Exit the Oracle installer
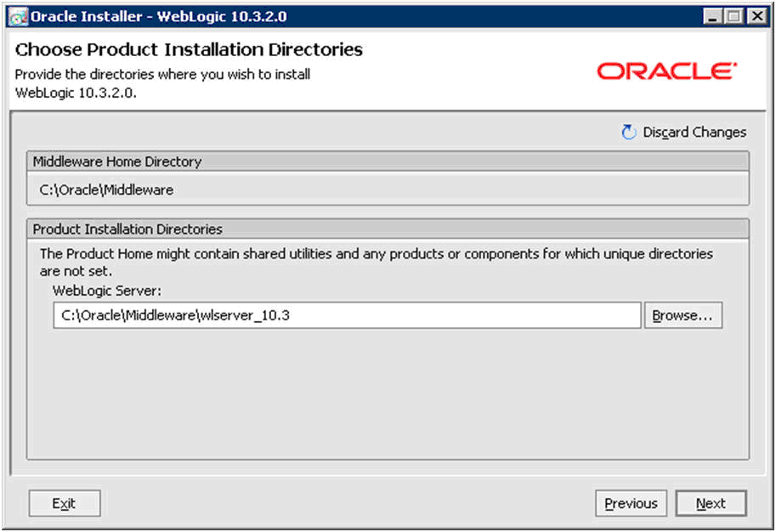The width and height of the screenshot is (776, 532). [65, 503]
